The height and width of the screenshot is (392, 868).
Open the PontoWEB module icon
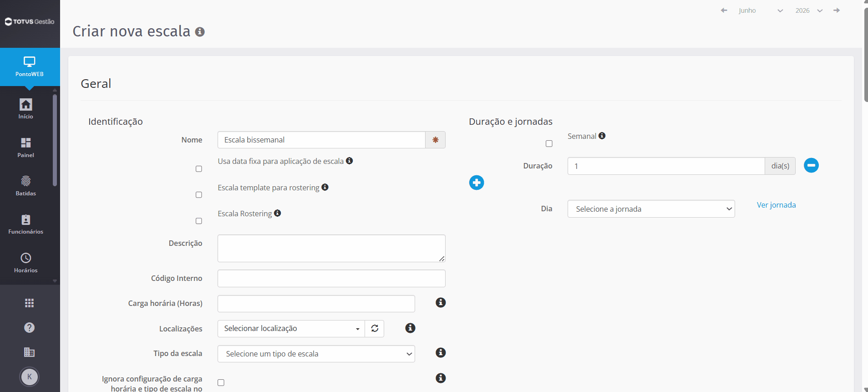click(x=30, y=66)
